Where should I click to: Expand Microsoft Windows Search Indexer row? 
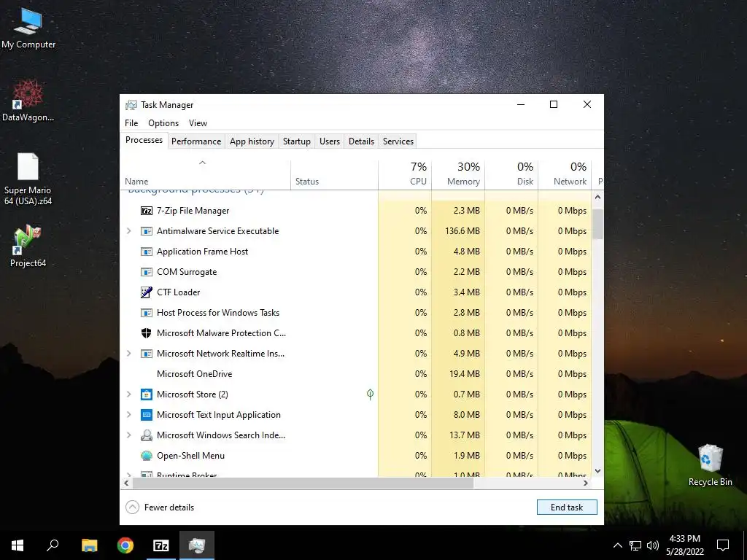[128, 435]
